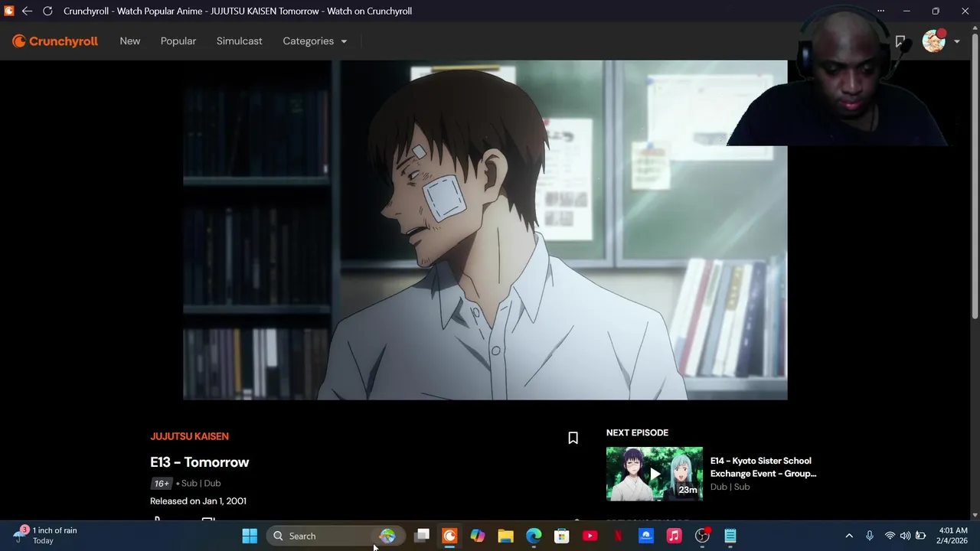Open the JUJUTSU KAISEN series link
This screenshot has width=980, height=551.
coord(189,436)
